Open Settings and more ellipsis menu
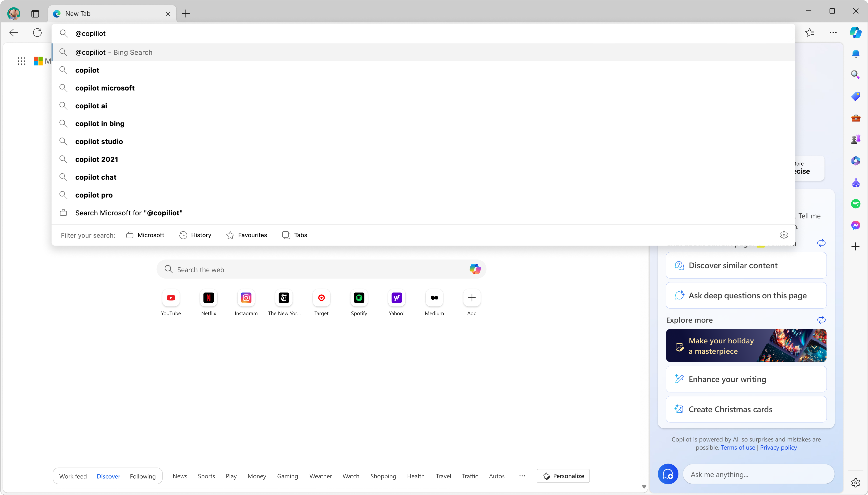This screenshot has height=495, width=868. tap(833, 33)
